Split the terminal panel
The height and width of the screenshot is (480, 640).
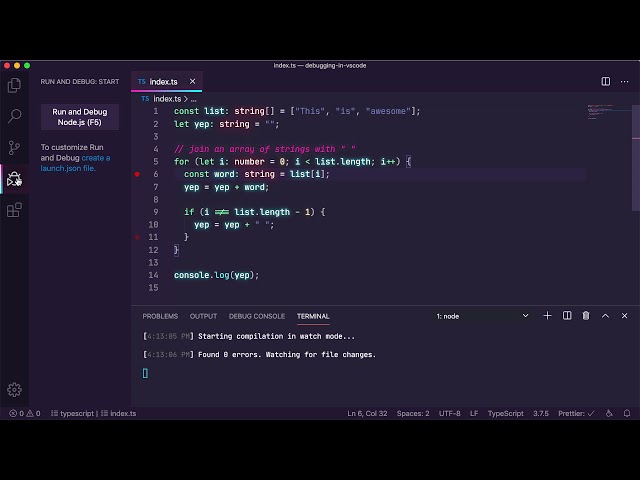[567, 316]
